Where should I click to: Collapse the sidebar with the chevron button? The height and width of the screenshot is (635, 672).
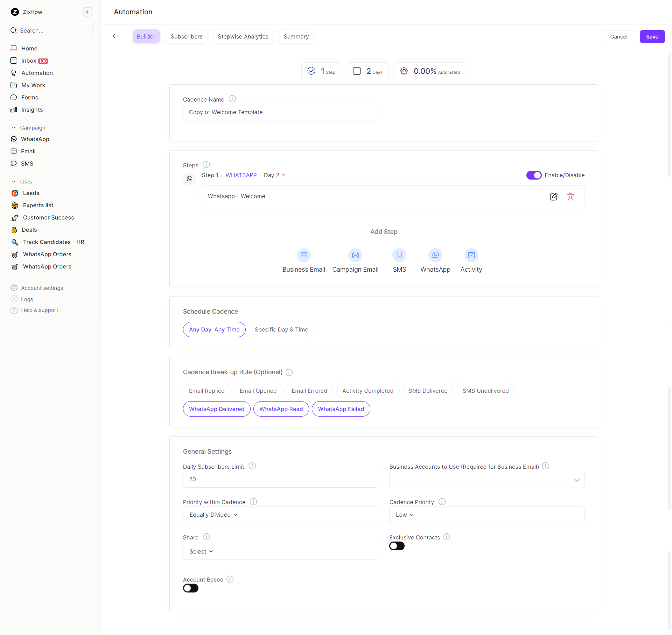(87, 12)
